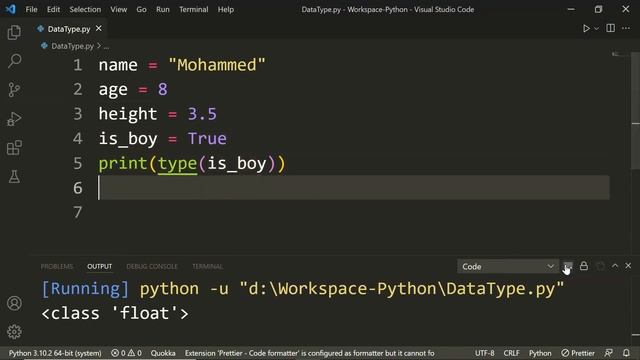
Task: Click the empty line 7 in editor
Action: click(x=353, y=212)
